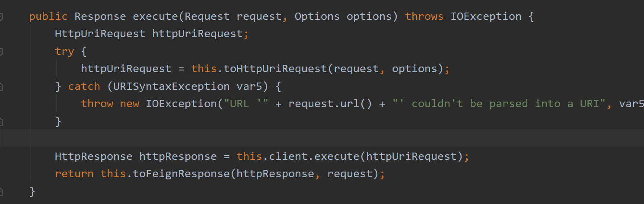Screen dimensions: 644x204
Task: Click the Options parameter type
Action: click(x=317, y=17)
